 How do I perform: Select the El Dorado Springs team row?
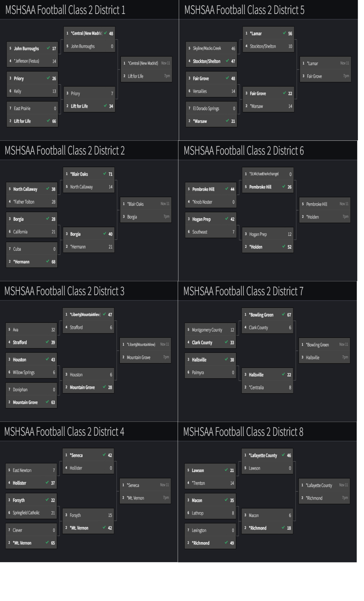click(206, 108)
